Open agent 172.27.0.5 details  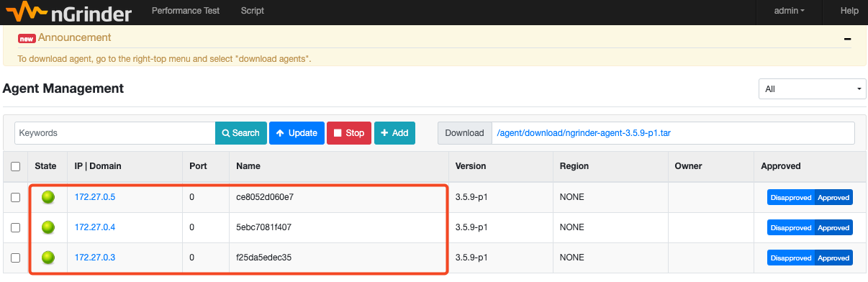(95, 197)
